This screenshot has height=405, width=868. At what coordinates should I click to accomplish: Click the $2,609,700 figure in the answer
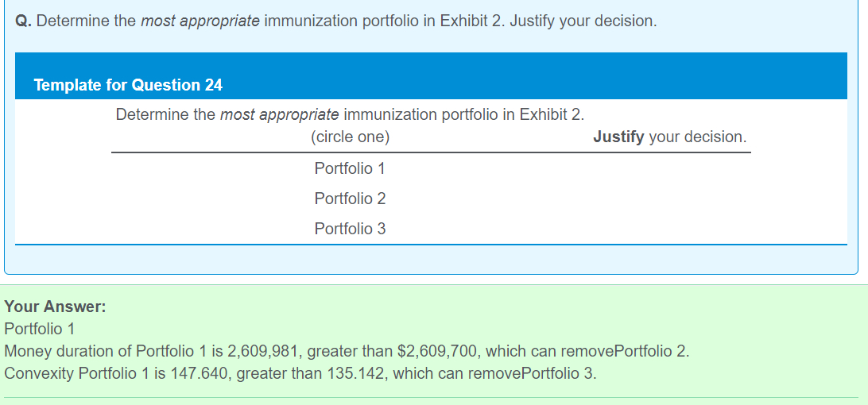point(436,351)
